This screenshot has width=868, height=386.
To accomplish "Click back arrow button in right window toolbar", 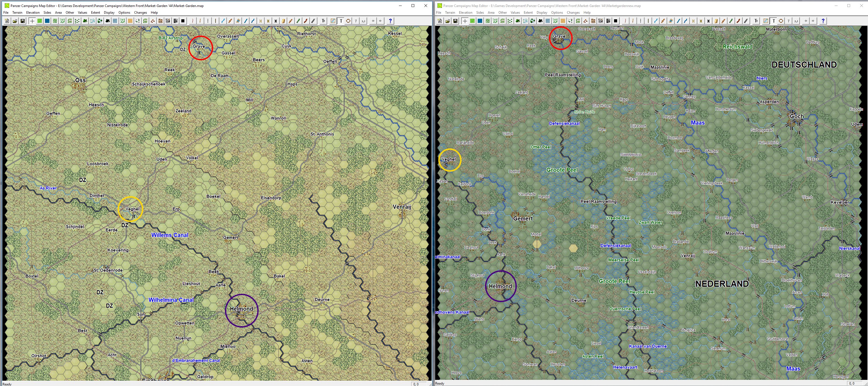I will coord(806,21).
